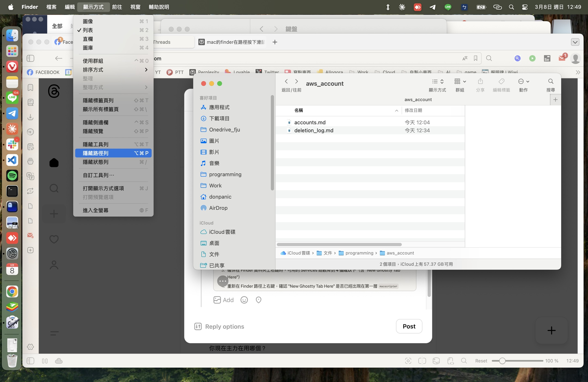The height and width of the screenshot is (382, 588).
Task: Open the Go menu in menu bar
Action: coord(117,7)
